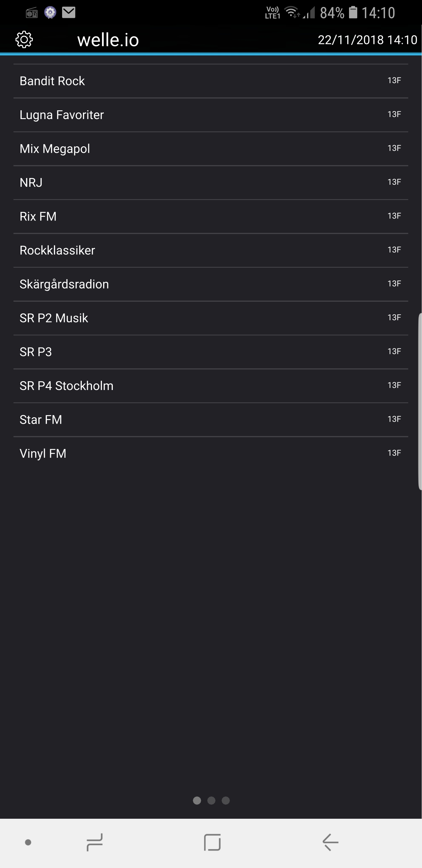This screenshot has height=868, width=422.
Task: Open recent apps navigation icon
Action: coord(94,842)
